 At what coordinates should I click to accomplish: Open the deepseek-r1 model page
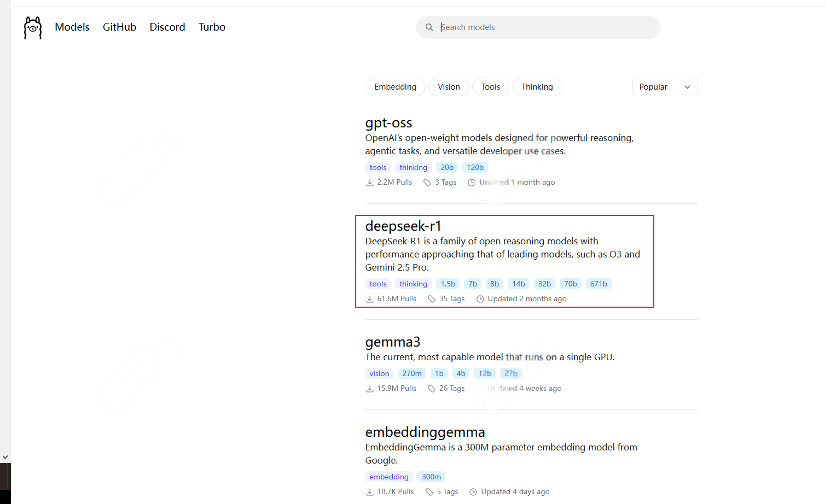coord(403,226)
